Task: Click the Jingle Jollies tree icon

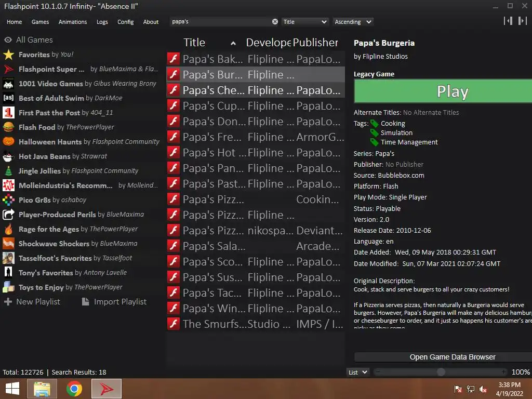Action: (8, 171)
